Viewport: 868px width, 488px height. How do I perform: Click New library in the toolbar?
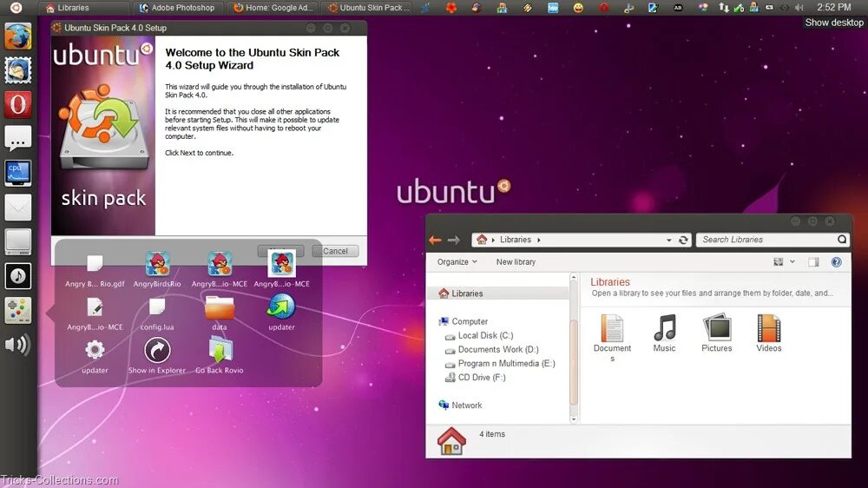516,262
